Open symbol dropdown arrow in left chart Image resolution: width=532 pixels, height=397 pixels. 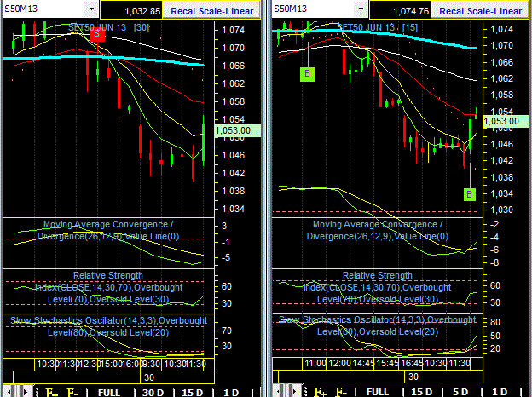pyautogui.click(x=91, y=9)
